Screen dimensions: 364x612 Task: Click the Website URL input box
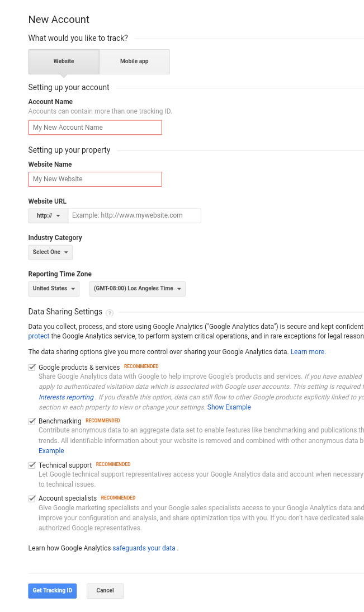[x=134, y=215]
